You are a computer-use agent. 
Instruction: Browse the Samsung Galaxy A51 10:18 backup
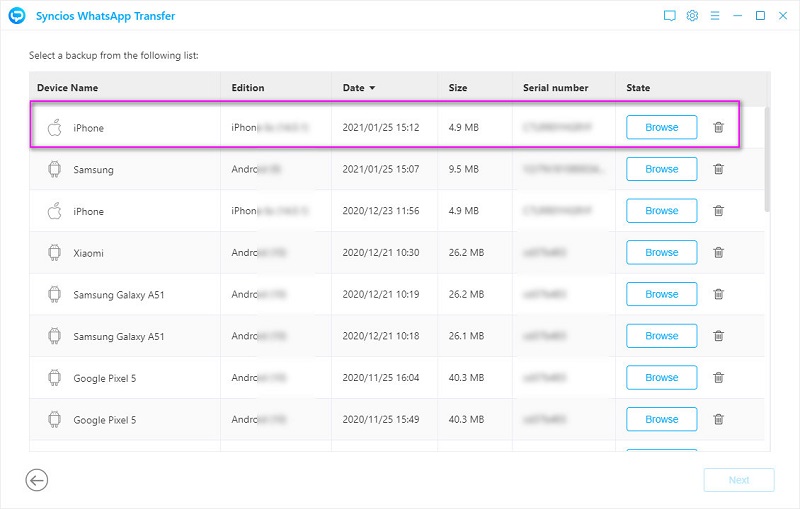662,336
